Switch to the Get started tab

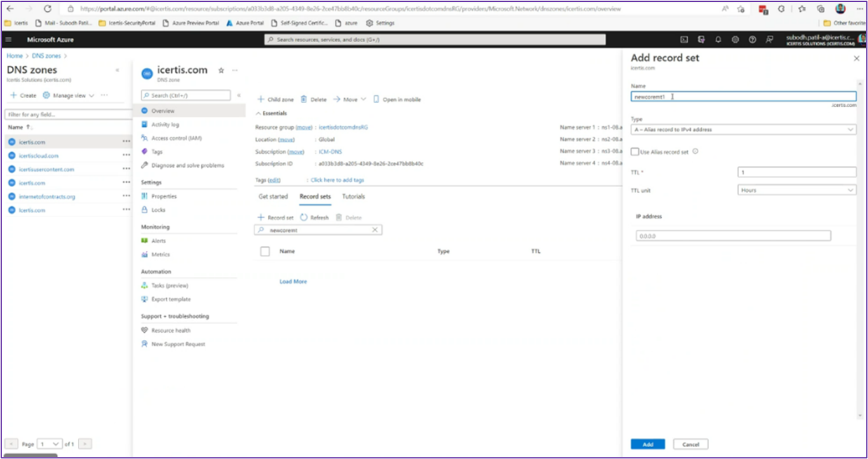(x=273, y=197)
